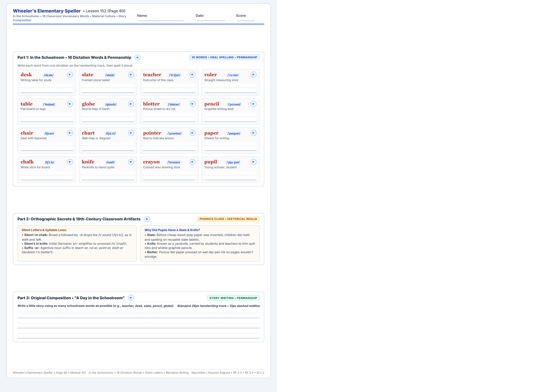Screen dimensions: 554x392
Task: Click the definition Penknife to mend quills
Action: pos(98,167)
